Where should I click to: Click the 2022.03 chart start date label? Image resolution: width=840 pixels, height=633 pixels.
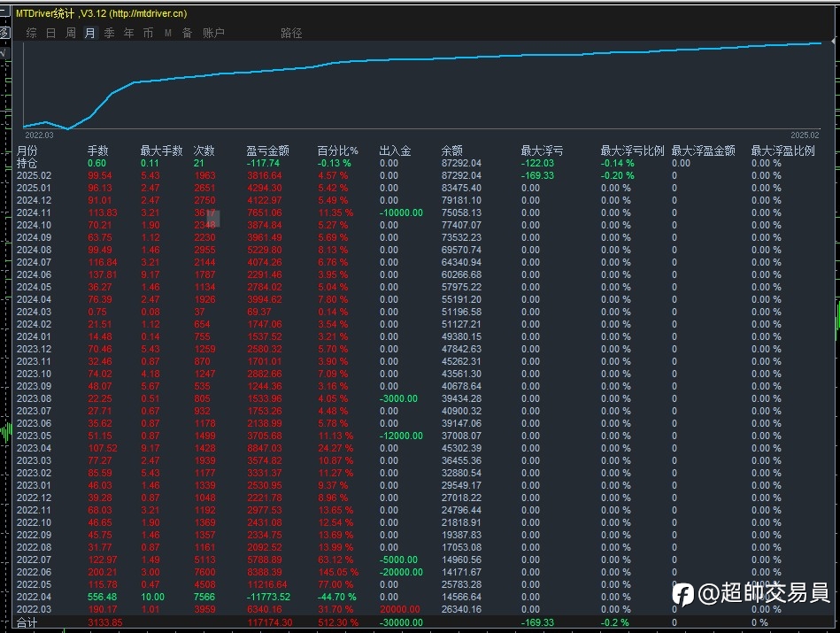click(x=39, y=135)
